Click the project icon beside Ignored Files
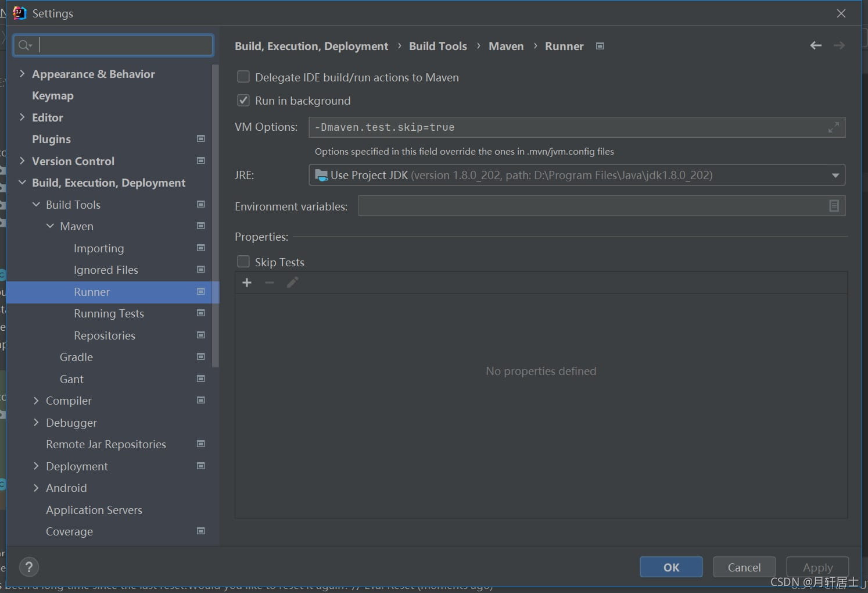 [x=201, y=270]
